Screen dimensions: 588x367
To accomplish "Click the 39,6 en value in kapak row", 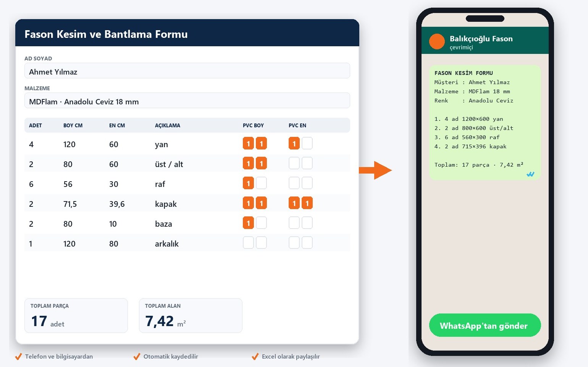I will pyautogui.click(x=117, y=204).
